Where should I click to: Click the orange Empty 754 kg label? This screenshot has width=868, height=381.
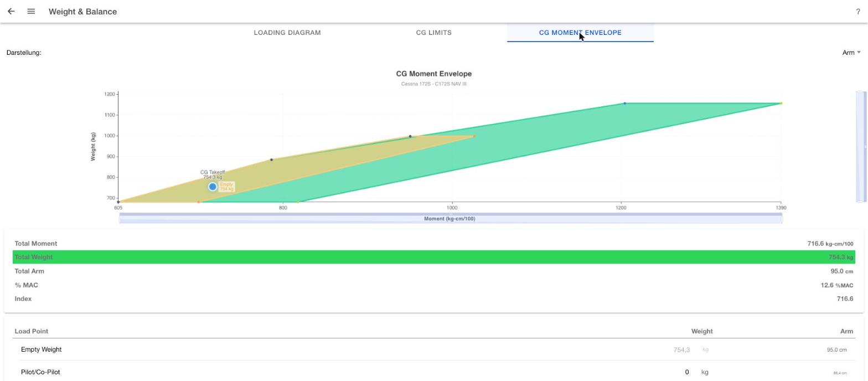(226, 187)
